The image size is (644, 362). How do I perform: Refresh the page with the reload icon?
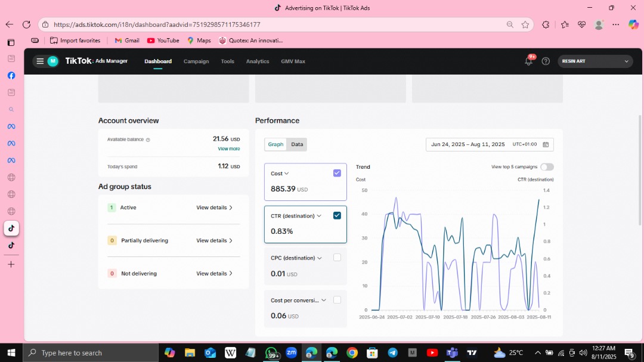point(26,24)
